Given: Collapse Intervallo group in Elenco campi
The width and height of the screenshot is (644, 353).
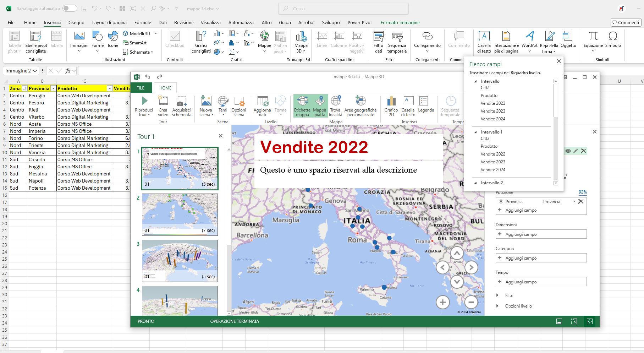Looking at the screenshot, I should [x=475, y=81].
